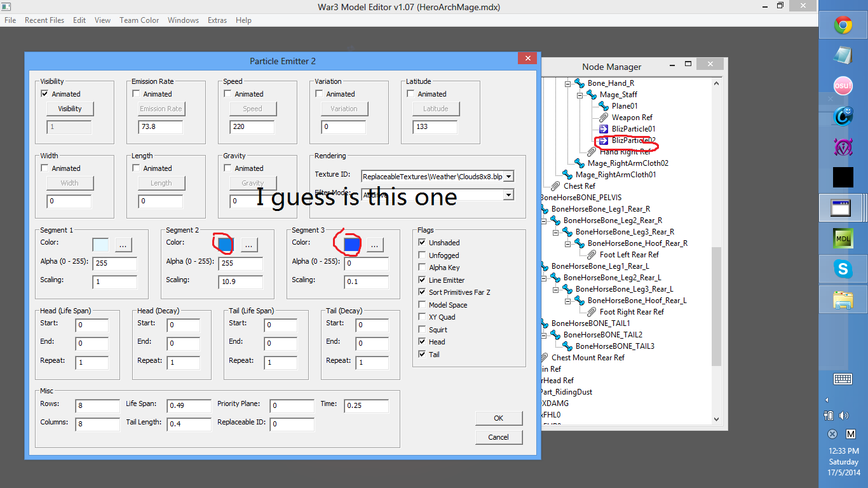The height and width of the screenshot is (488, 868).
Task: Click the Emission Rate value field
Action: (x=161, y=127)
